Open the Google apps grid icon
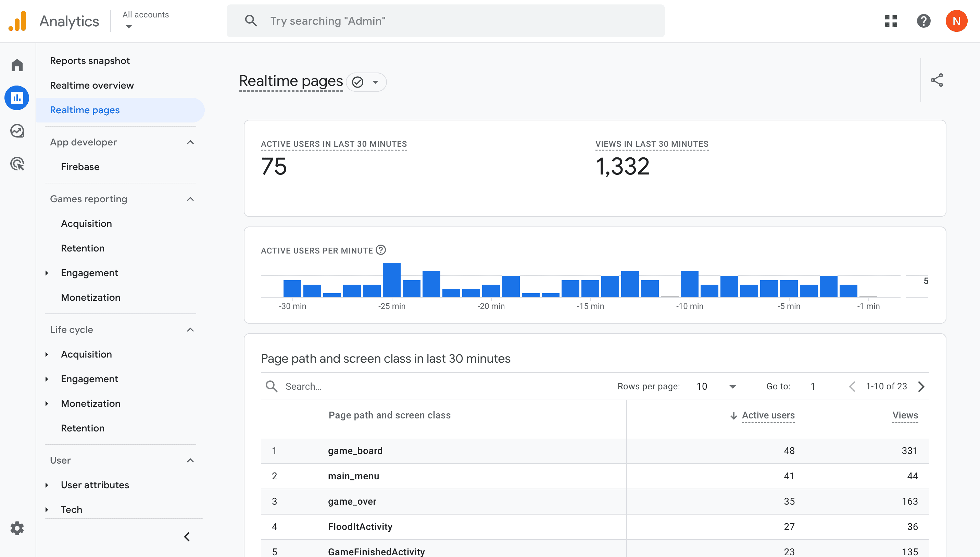Image resolution: width=980 pixels, height=557 pixels. coord(891,21)
